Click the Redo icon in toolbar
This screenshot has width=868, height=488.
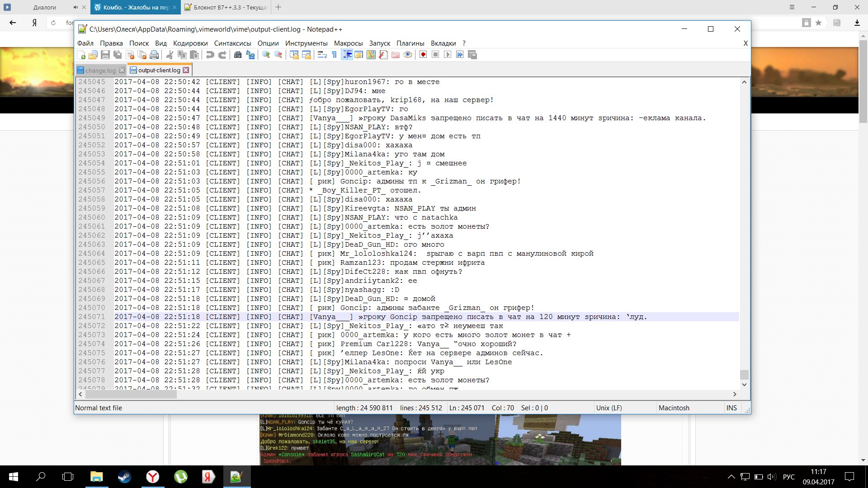(x=222, y=55)
